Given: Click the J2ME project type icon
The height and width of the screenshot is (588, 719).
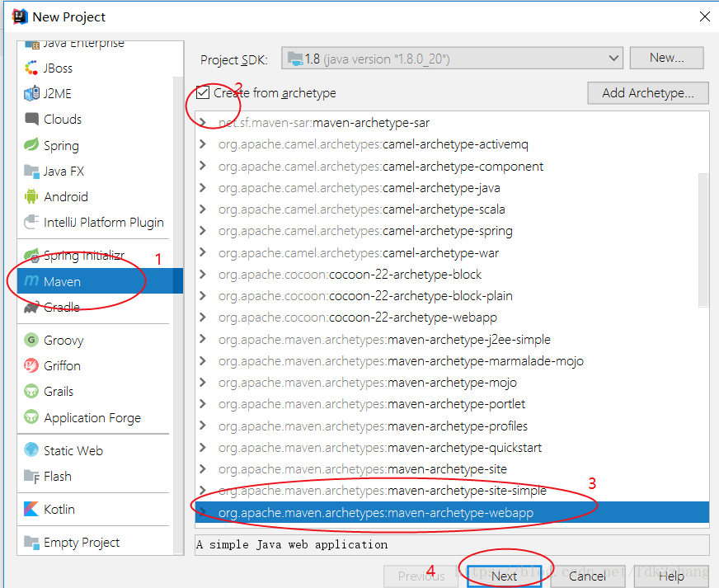Looking at the screenshot, I should coord(31,93).
